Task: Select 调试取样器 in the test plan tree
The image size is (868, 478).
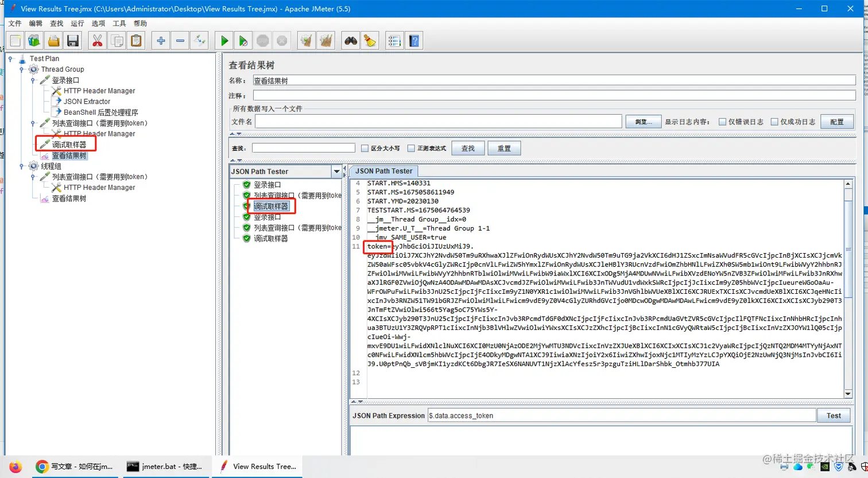Action: 69,145
